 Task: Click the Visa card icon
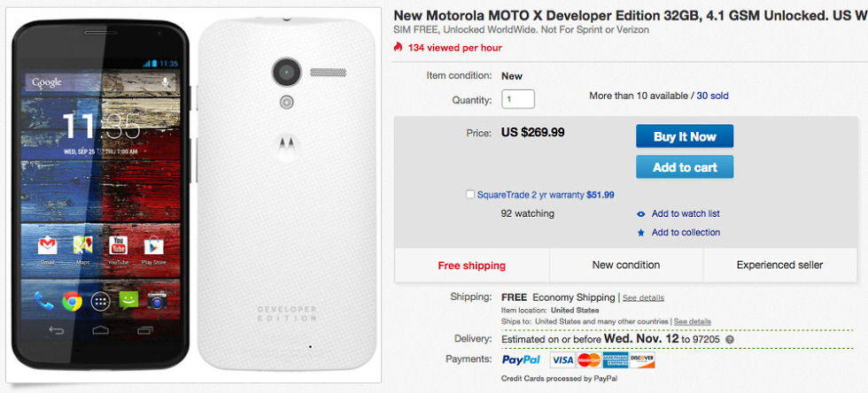click(562, 360)
